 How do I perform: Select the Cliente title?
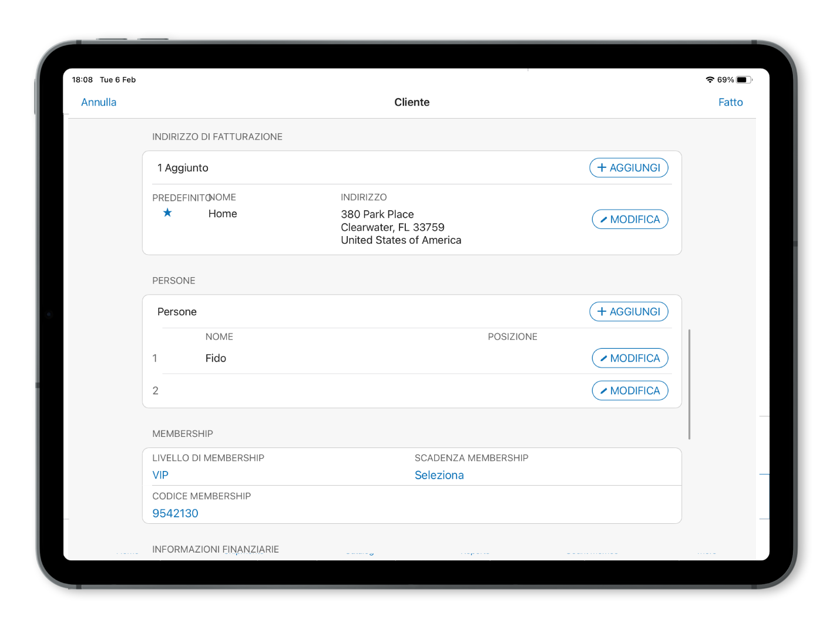tap(412, 102)
